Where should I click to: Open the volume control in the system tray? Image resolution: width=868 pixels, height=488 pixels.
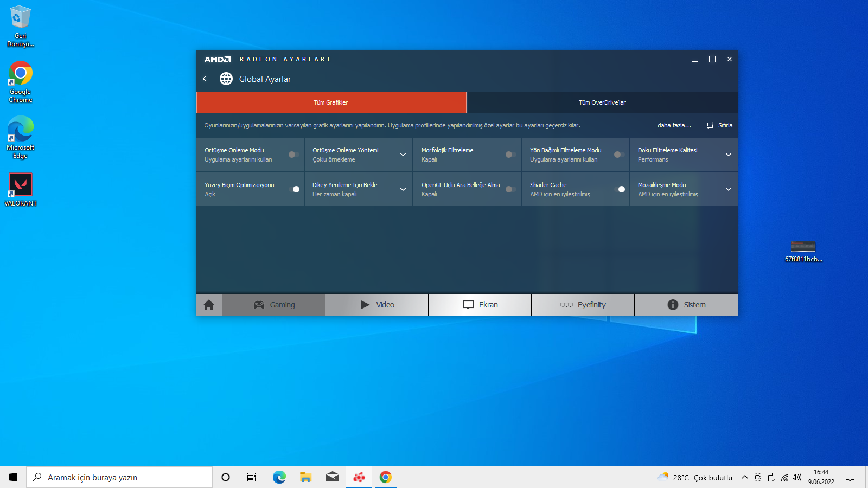click(797, 477)
